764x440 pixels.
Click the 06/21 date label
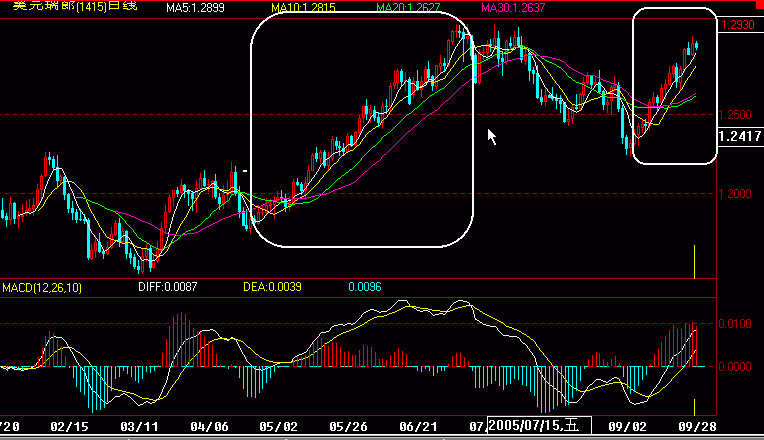click(x=419, y=427)
